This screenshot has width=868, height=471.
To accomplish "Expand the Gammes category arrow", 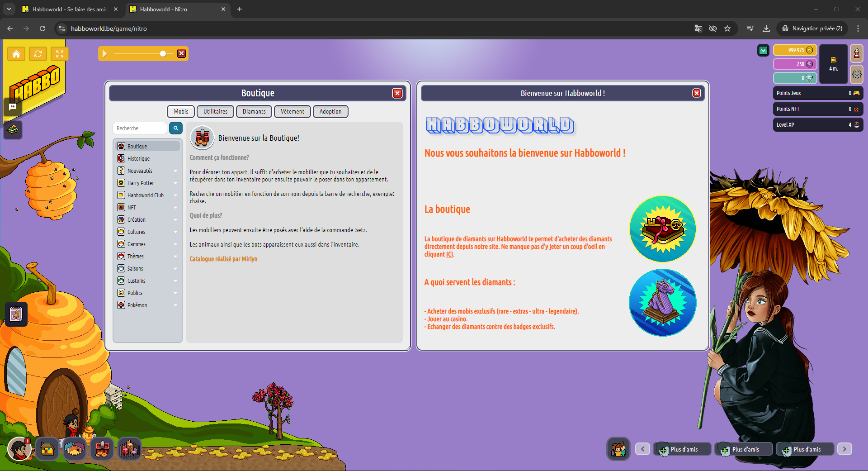I will [175, 244].
